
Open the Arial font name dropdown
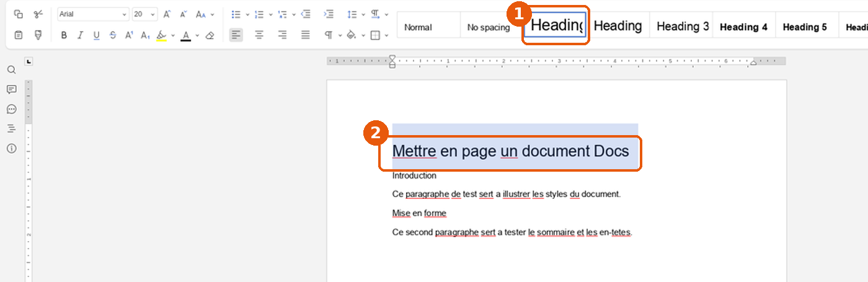(125, 14)
